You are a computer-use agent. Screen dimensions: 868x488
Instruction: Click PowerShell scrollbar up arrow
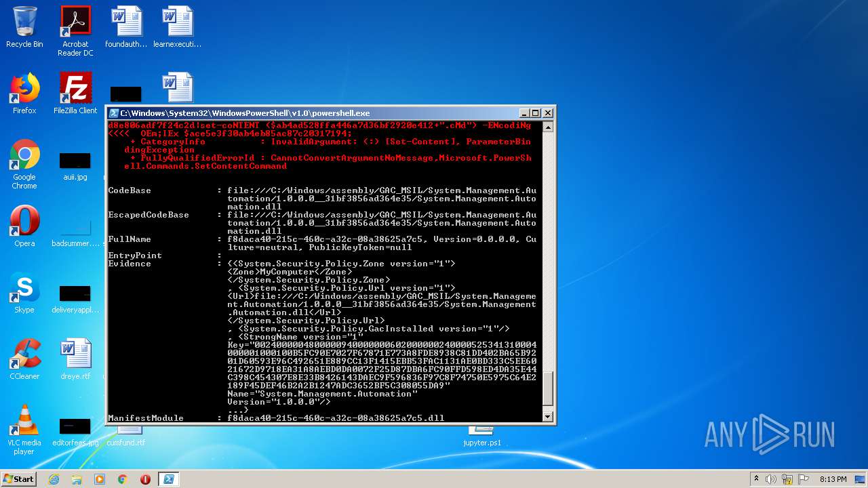tap(548, 127)
